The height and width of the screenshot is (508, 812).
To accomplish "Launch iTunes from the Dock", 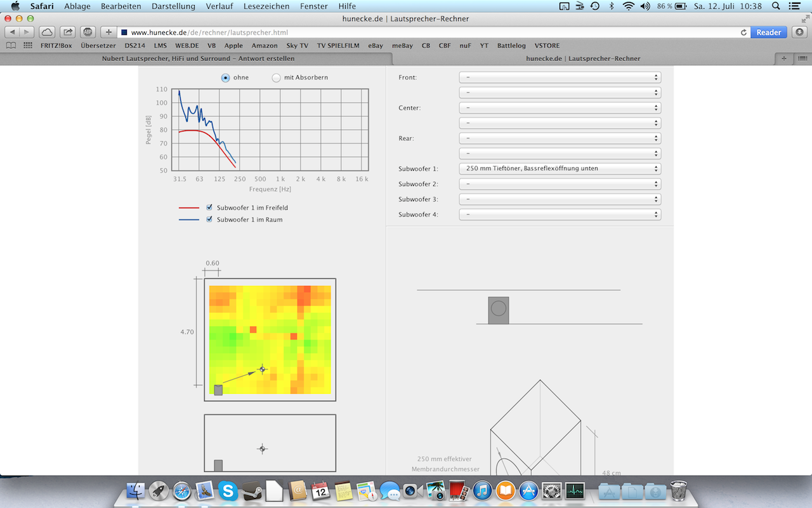I will [482, 490].
